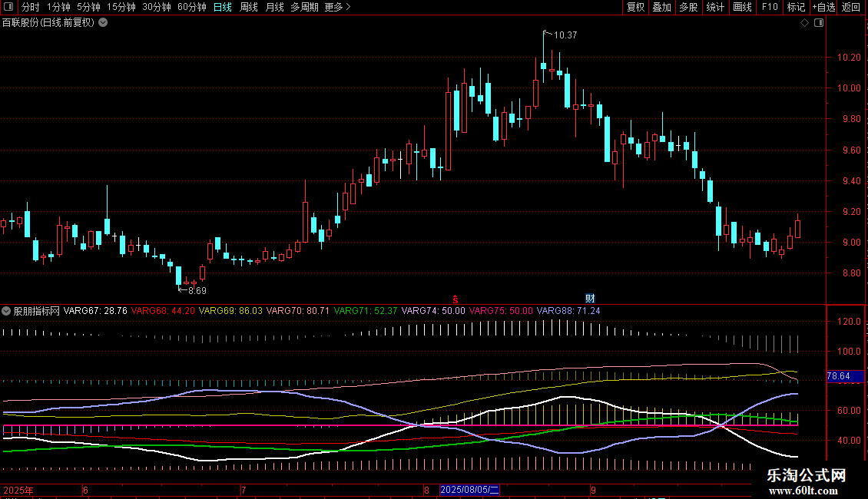868x499 pixels.
Task: Click the 复权 adjustment button
Action: (x=635, y=7)
